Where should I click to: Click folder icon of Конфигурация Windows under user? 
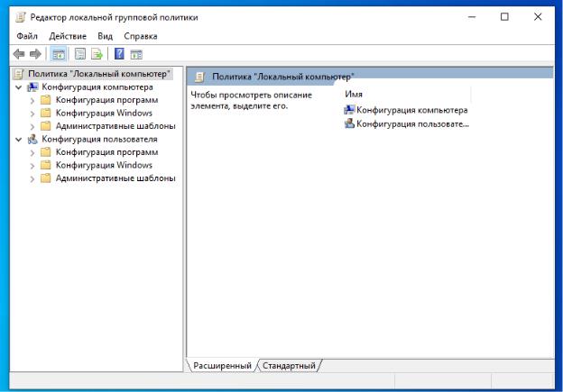pyautogui.click(x=46, y=165)
